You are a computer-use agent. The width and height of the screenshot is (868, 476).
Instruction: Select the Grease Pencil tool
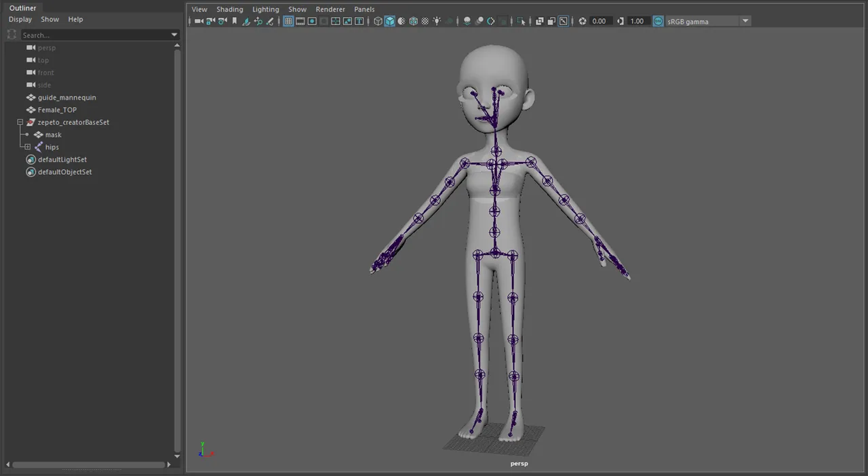270,21
